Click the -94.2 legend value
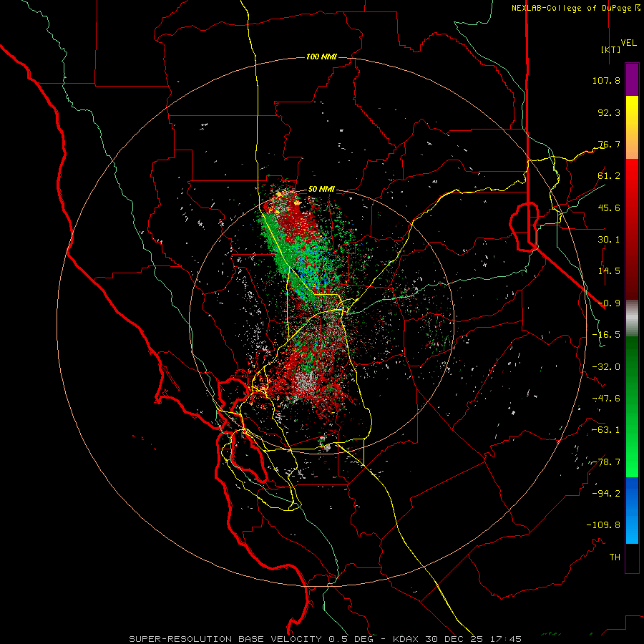The height and width of the screenshot is (644, 644). (x=606, y=494)
